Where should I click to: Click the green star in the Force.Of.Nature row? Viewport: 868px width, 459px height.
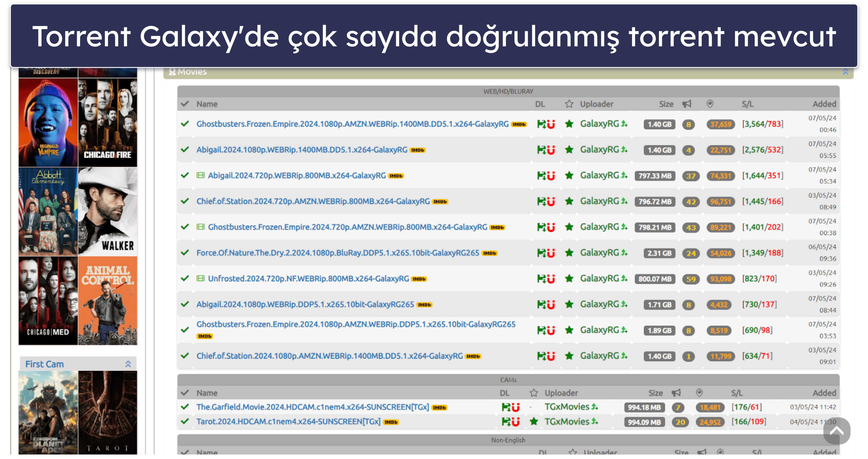tap(569, 253)
